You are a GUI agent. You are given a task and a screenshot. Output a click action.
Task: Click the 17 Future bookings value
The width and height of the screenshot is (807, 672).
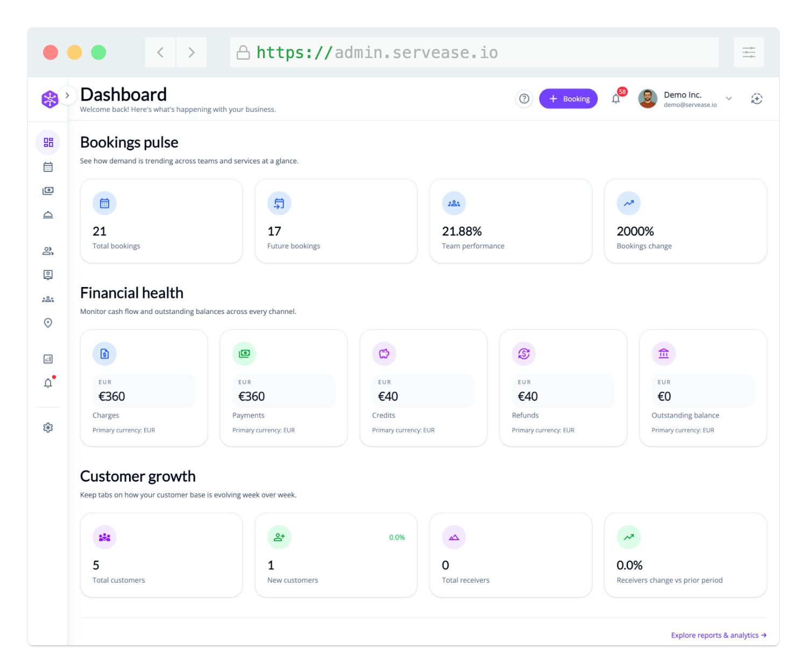[x=274, y=232]
